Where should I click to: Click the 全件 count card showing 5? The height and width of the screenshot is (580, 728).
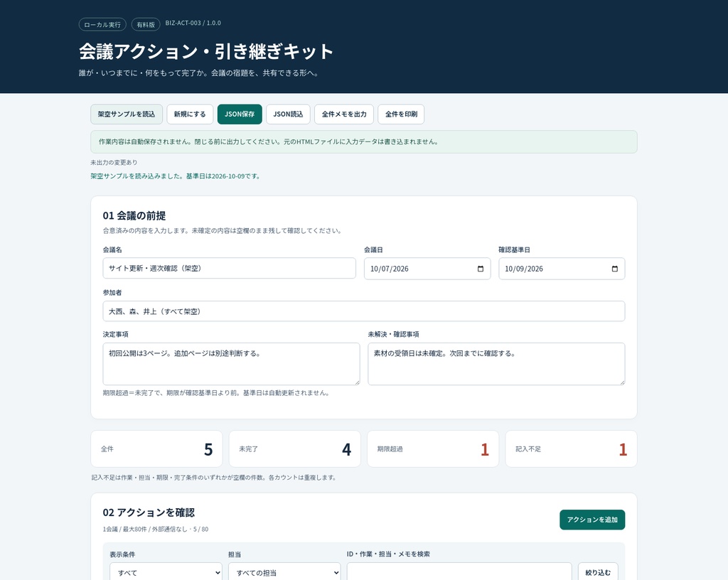156,449
